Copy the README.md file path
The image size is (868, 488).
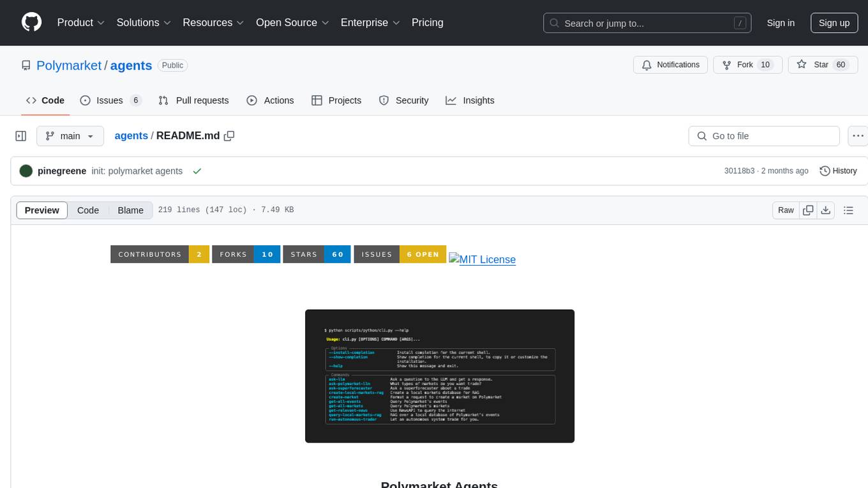click(230, 135)
